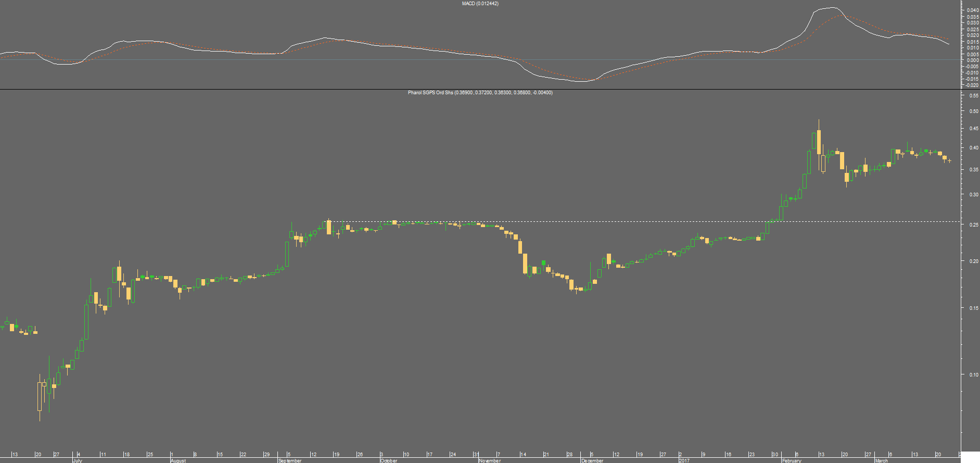Click the 0.55 price axis label
Image resolution: width=980 pixels, height=463 pixels.
click(x=973, y=96)
